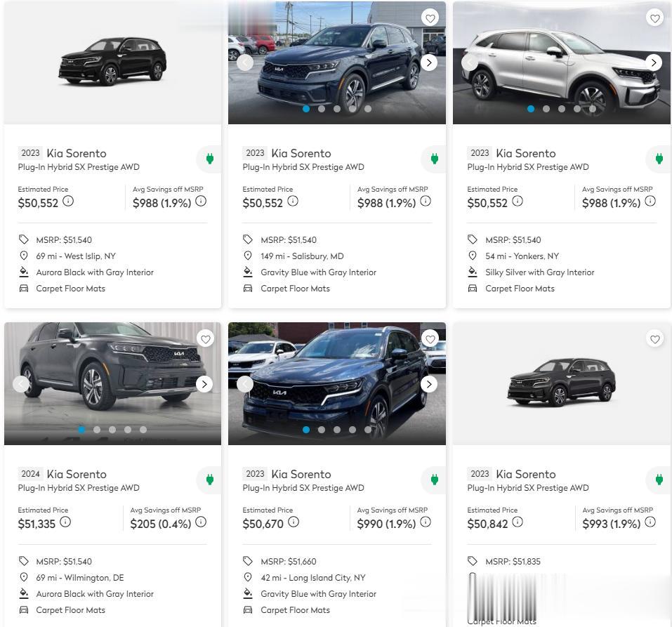Show previous photo of 2024 Wilmington Sorento
The height and width of the screenshot is (627, 672).
21,384
